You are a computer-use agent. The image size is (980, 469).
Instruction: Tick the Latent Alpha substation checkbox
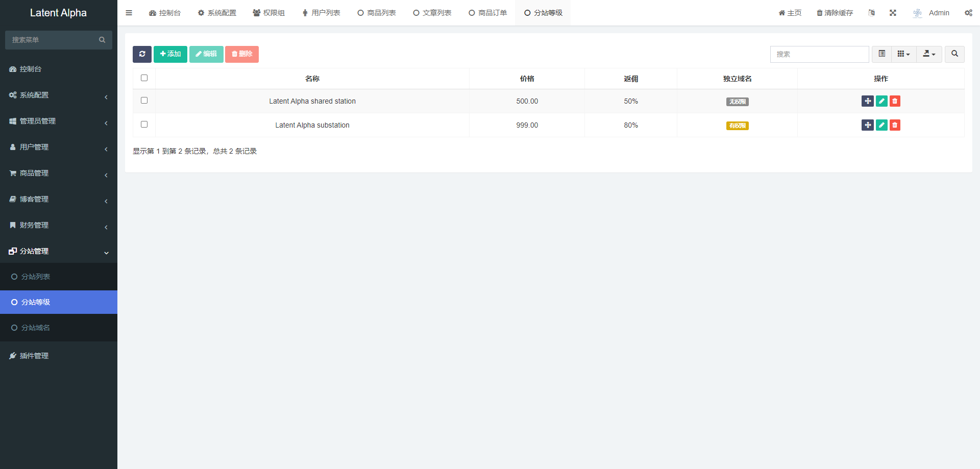pos(144,125)
